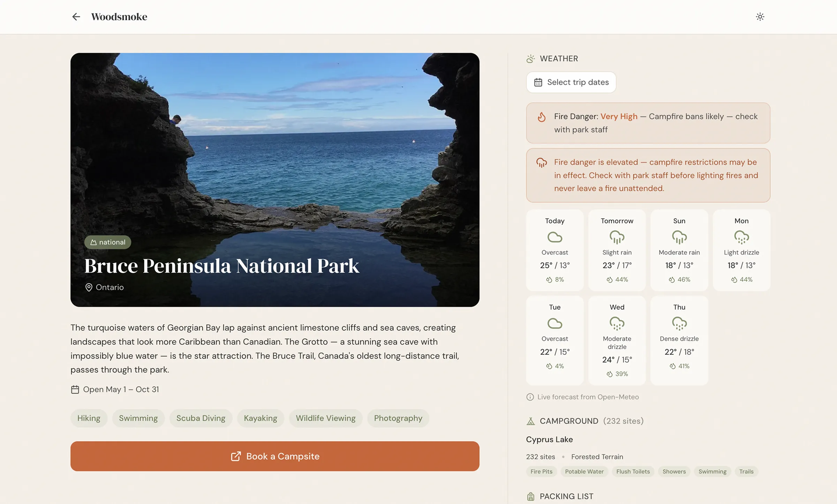Select the Wed moderate drizzle icon
The image size is (837, 504).
617,323
